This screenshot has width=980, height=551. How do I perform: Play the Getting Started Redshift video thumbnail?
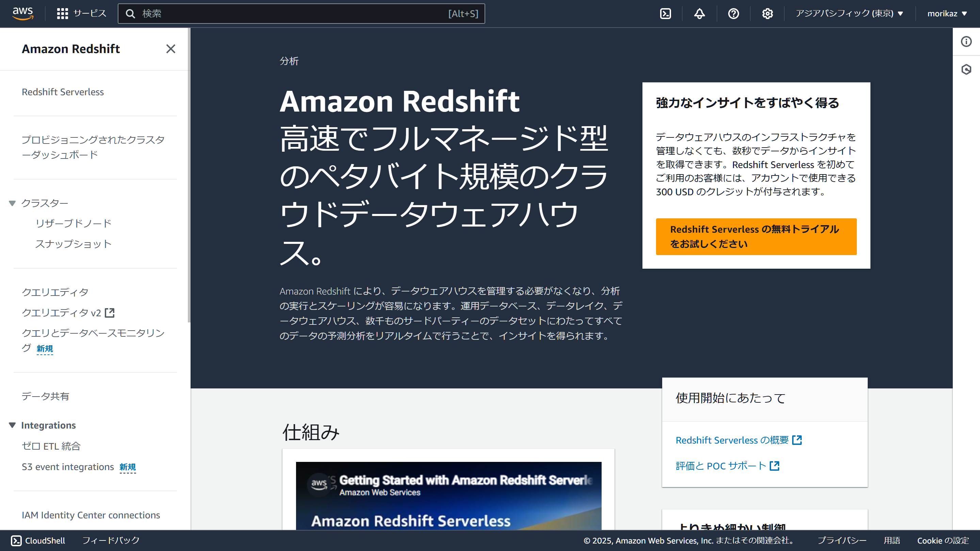448,496
